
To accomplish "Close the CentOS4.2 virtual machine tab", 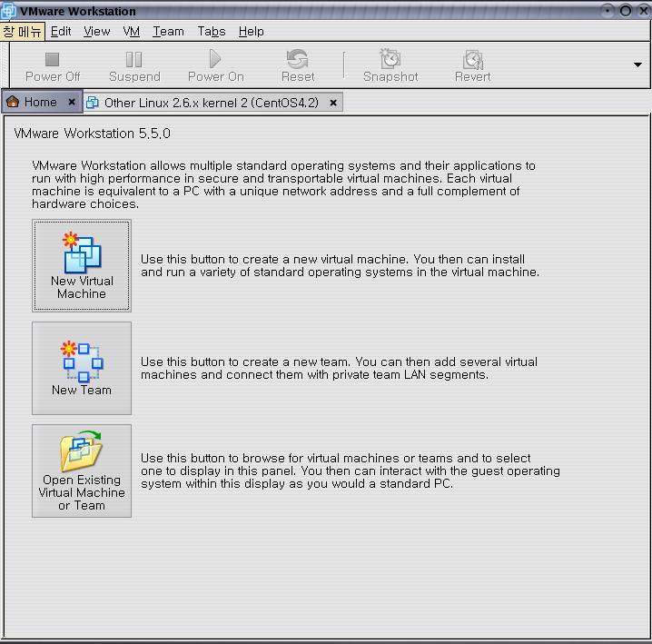I will (333, 103).
